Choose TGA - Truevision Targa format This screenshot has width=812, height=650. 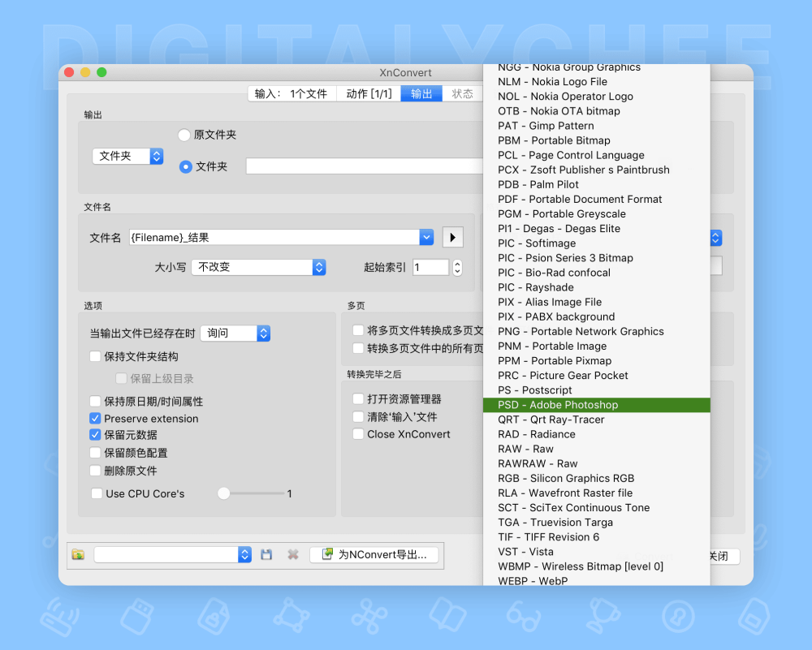(x=597, y=522)
